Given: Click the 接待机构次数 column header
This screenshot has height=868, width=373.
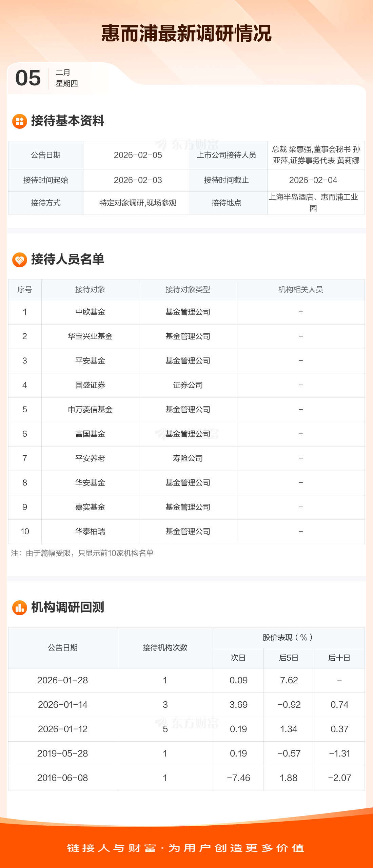Looking at the screenshot, I should coord(165,648).
